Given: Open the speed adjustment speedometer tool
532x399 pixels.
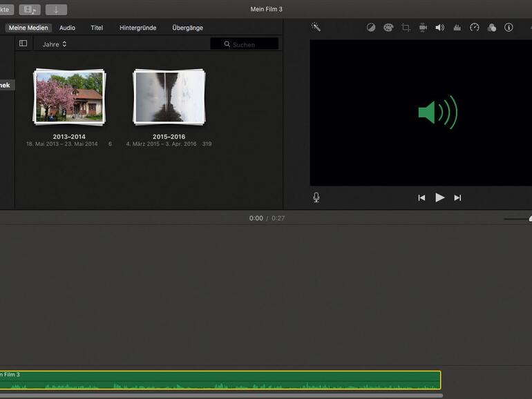Looking at the screenshot, I should tap(474, 28).
